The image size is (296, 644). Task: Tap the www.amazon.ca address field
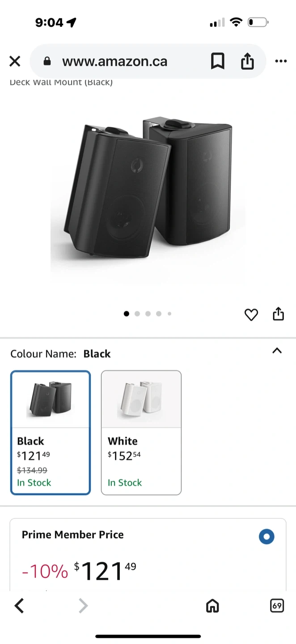click(x=115, y=62)
